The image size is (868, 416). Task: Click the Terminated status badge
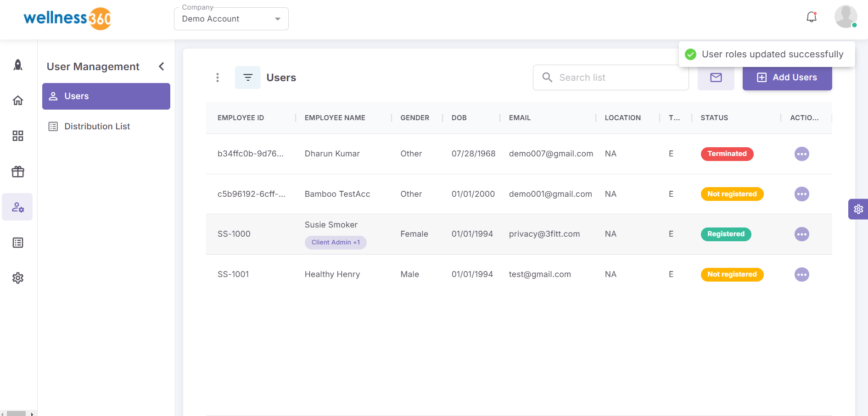(x=727, y=154)
